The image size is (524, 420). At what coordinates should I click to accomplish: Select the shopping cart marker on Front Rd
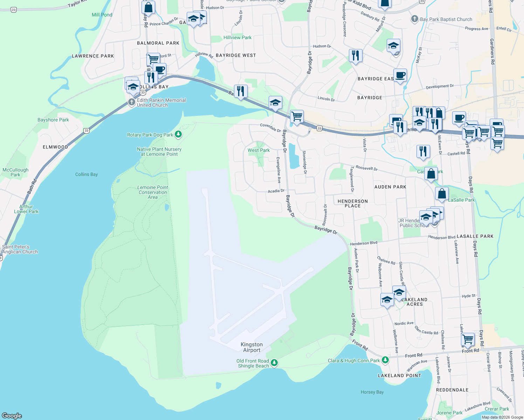tap(468, 339)
